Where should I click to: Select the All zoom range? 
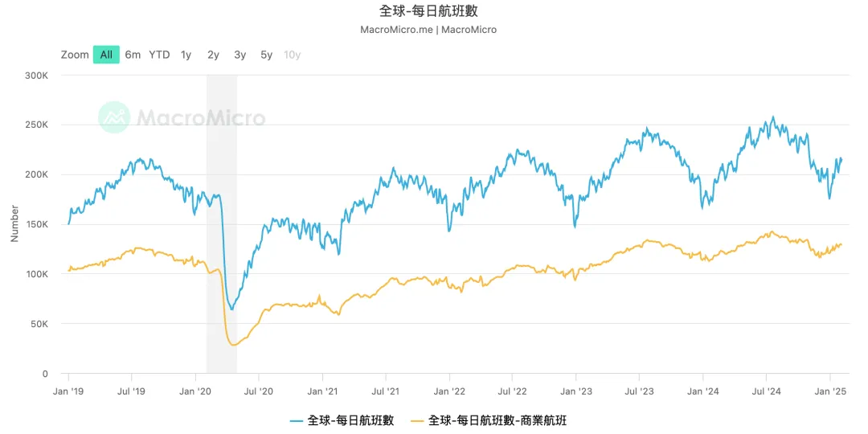[x=106, y=55]
